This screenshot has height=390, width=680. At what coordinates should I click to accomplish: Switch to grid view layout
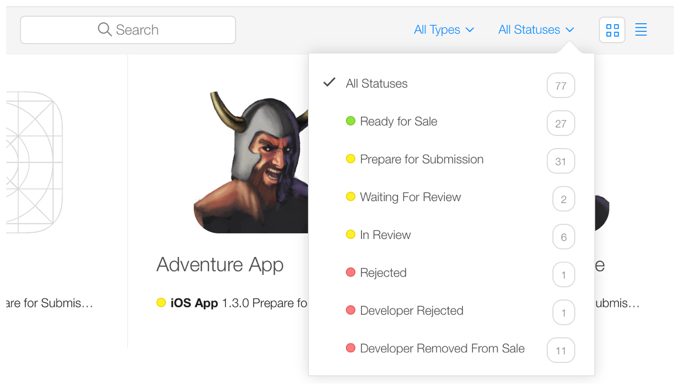coord(612,30)
